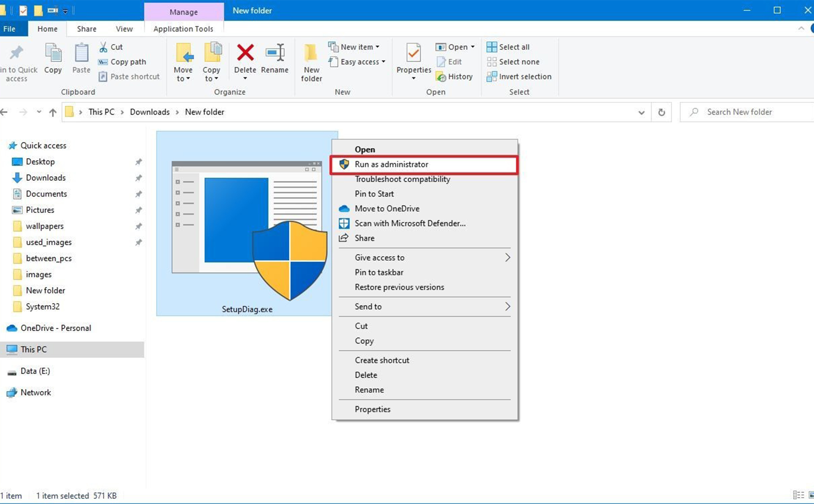Click the Forward navigation arrow
814x504 pixels.
[x=23, y=112]
